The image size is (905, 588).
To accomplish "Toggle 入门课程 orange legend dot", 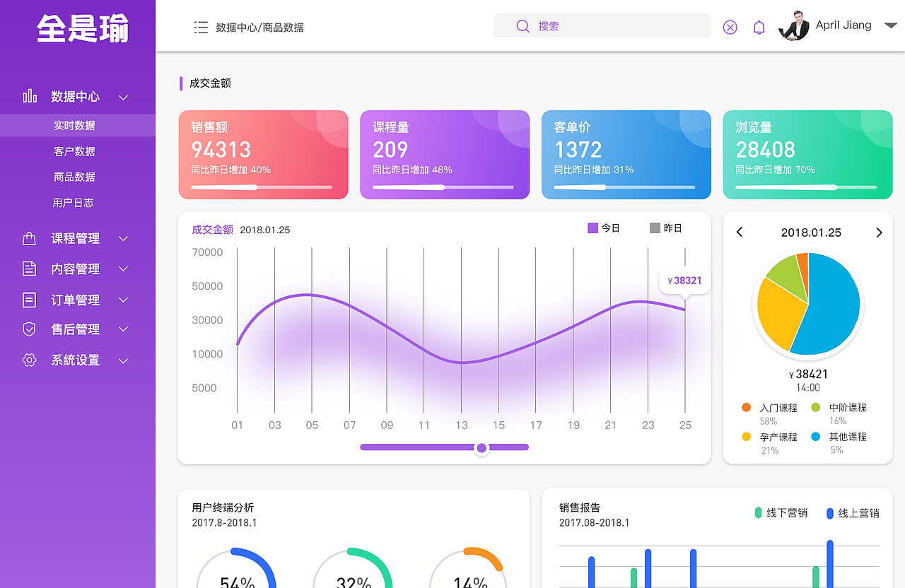I will pyautogui.click(x=746, y=408).
